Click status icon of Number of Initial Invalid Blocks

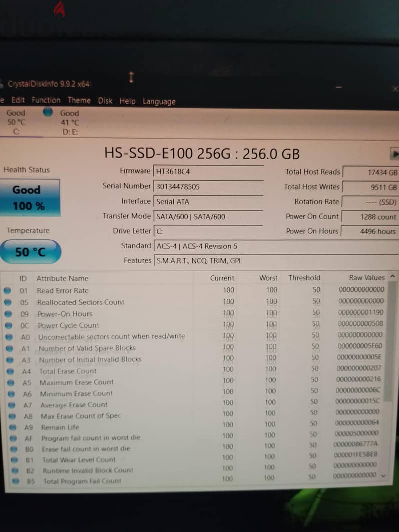pos(10,360)
